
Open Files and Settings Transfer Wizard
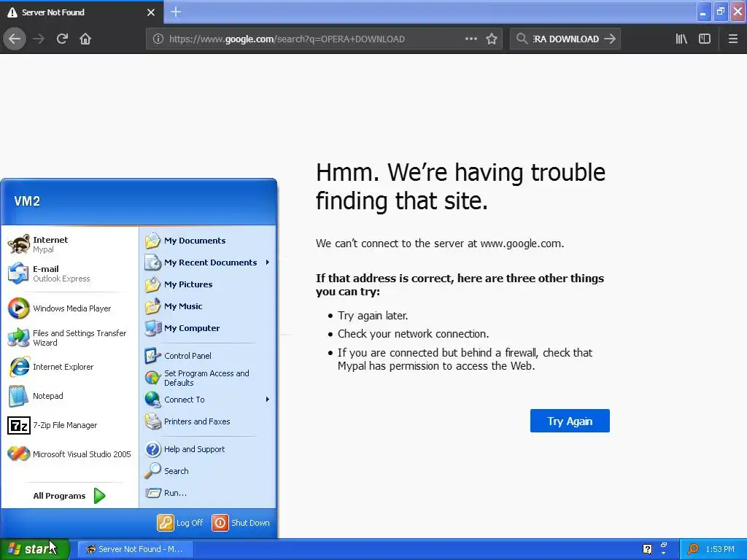pyautogui.click(x=69, y=338)
